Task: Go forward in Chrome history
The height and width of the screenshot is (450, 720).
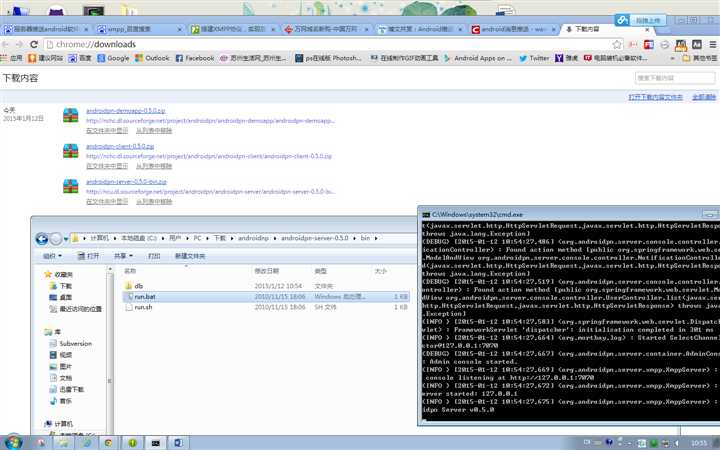Action: [19, 44]
